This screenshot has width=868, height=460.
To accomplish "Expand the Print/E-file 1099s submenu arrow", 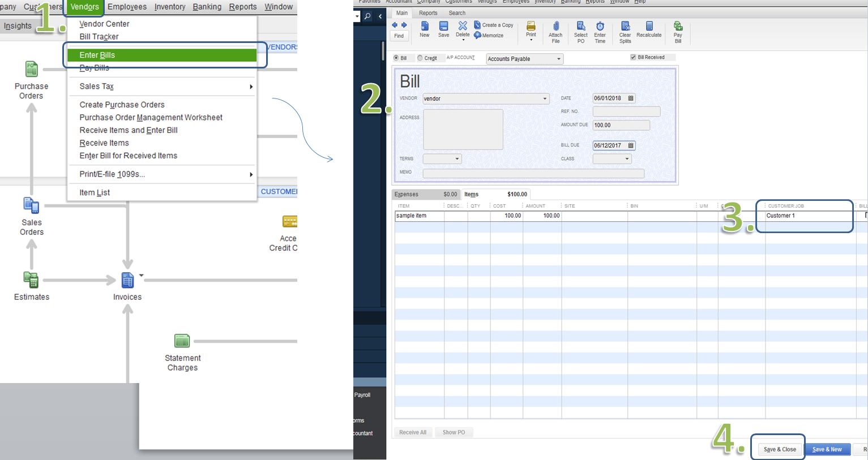I will point(251,174).
